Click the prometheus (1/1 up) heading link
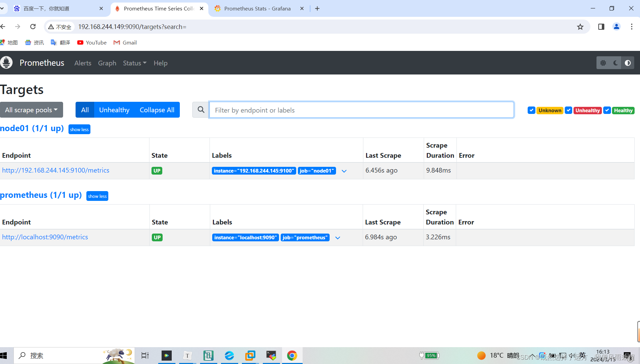 pyautogui.click(x=41, y=195)
